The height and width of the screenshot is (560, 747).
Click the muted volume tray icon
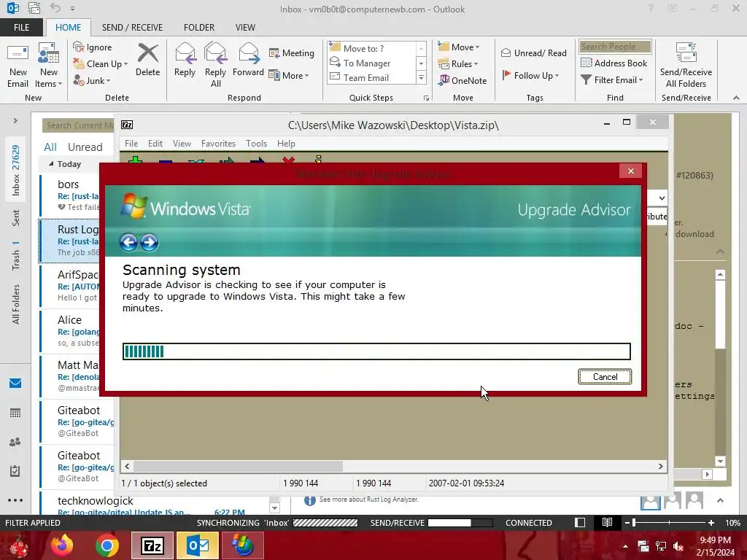click(x=678, y=547)
